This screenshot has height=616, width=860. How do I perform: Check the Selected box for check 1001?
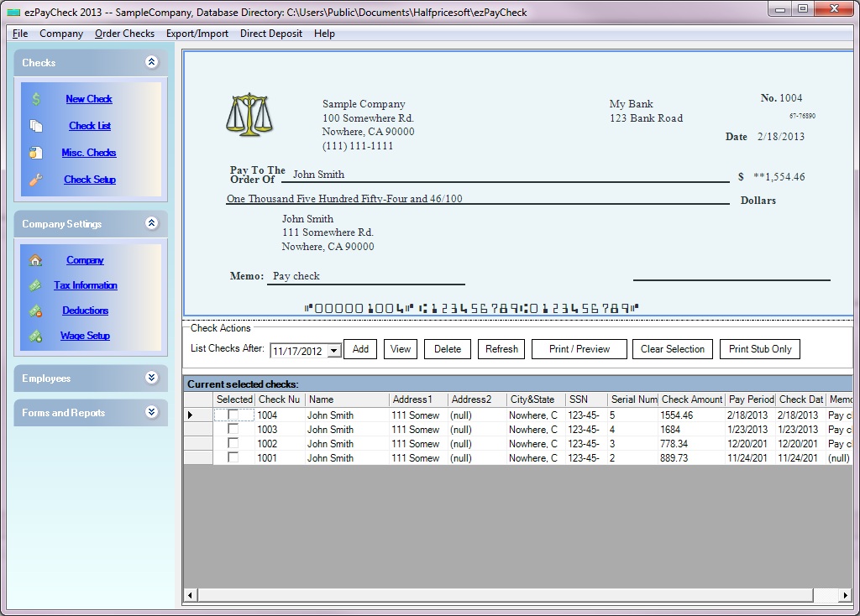click(x=233, y=457)
